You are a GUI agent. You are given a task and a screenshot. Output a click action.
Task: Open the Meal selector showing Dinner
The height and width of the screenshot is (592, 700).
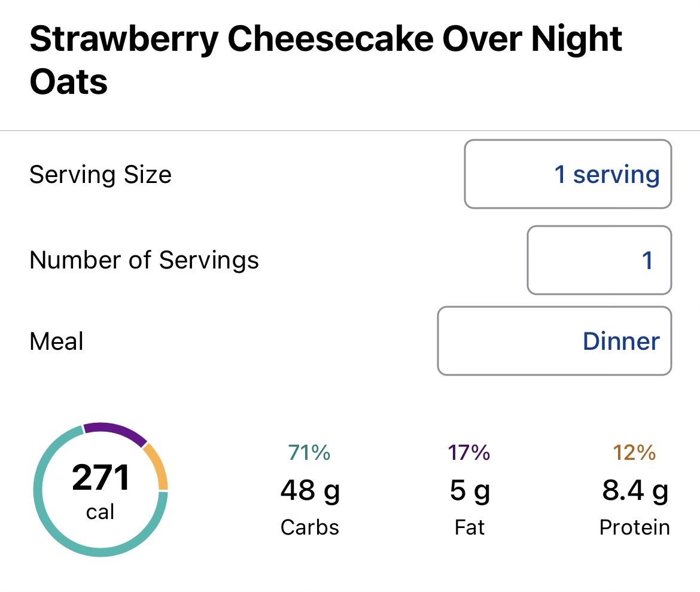[554, 341]
